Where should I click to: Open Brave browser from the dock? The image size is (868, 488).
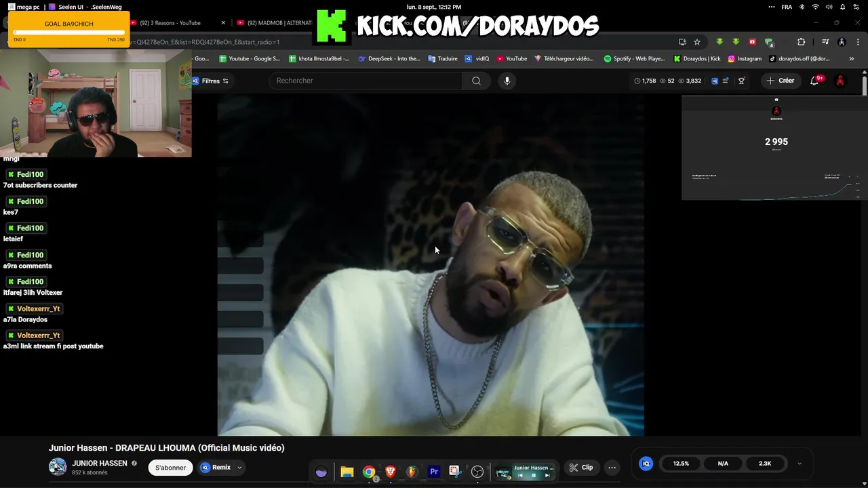pos(391,472)
